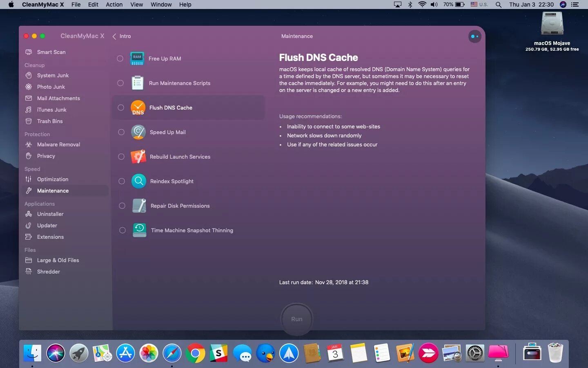Click the Last run date text

pos(324,282)
